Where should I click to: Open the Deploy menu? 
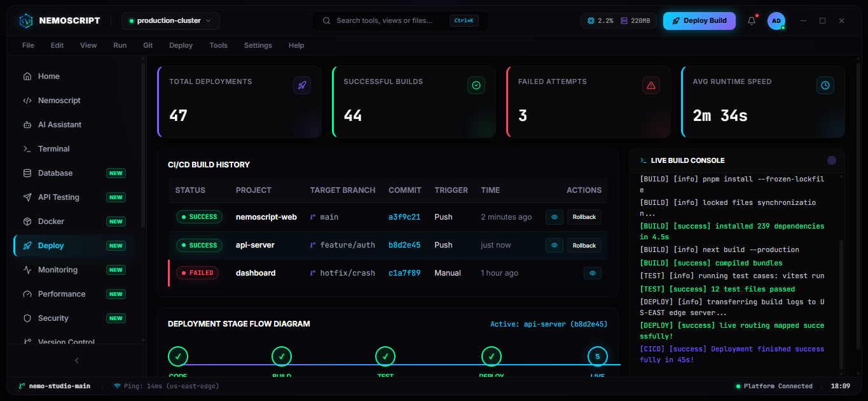click(181, 46)
